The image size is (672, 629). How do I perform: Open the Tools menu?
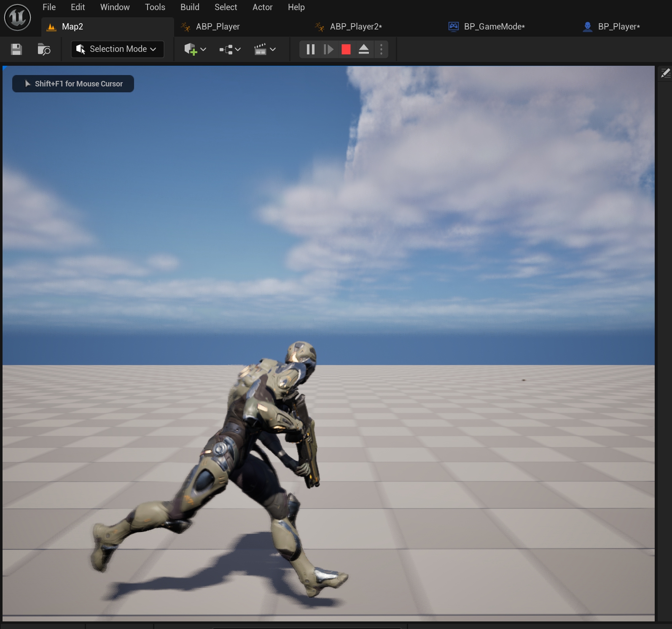pos(155,7)
